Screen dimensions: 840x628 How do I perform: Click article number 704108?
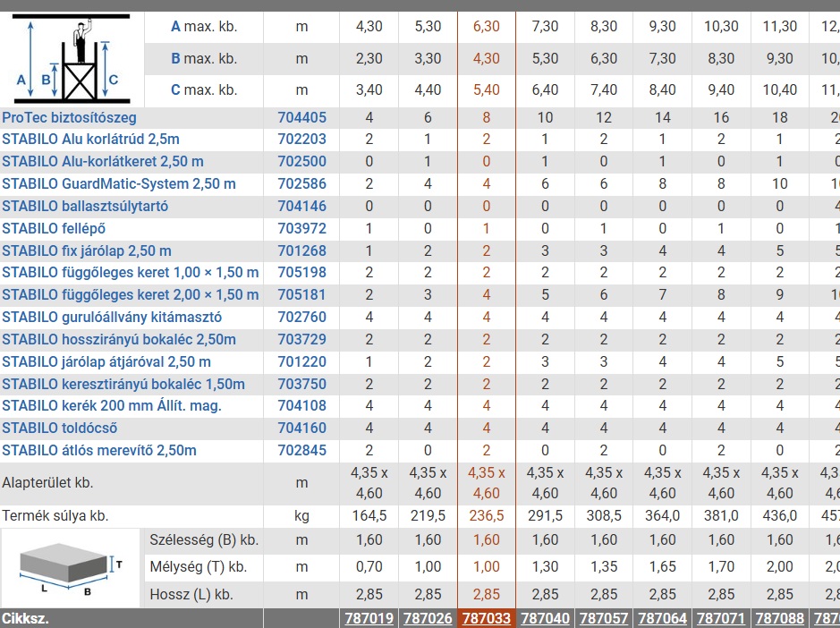click(x=301, y=405)
